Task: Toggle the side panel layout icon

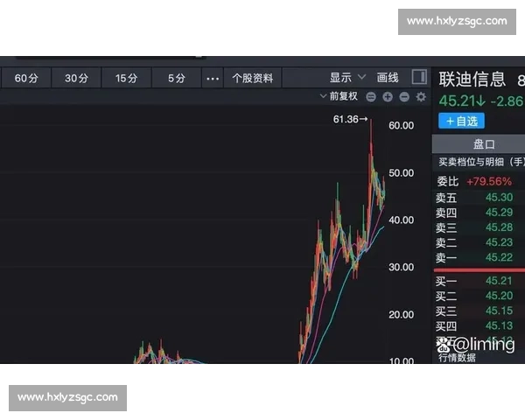Action: tap(419, 77)
